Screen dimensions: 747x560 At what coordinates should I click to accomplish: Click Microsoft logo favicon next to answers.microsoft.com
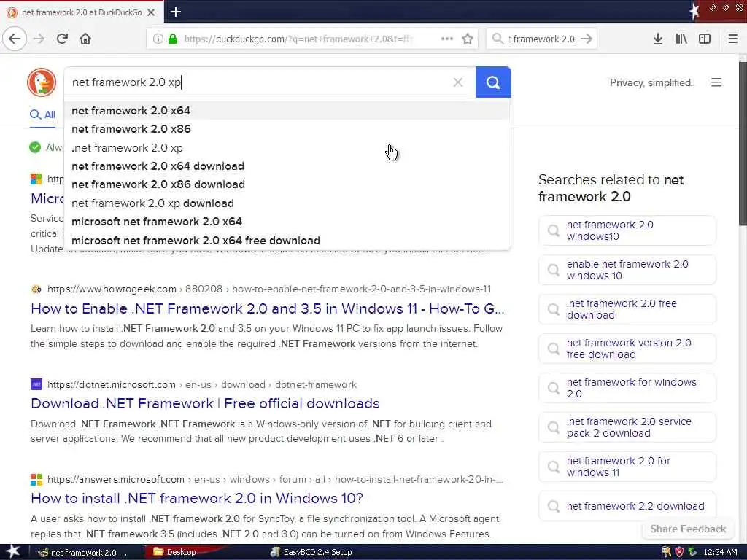click(36, 479)
